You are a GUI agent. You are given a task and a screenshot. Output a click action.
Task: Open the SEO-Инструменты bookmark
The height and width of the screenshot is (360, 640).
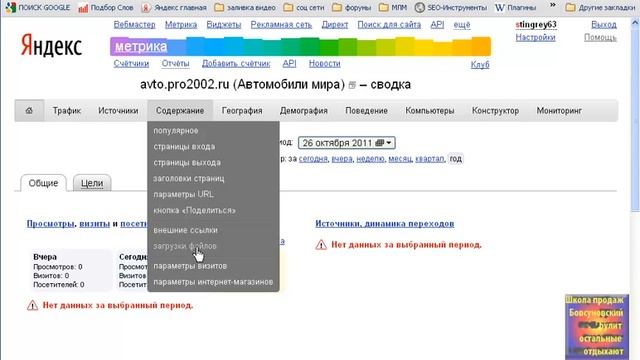tap(451, 7)
